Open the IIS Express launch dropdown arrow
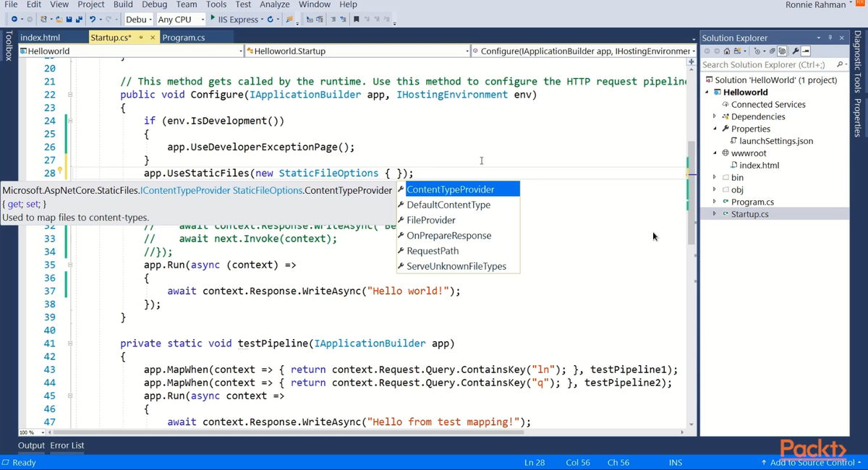 click(261, 20)
